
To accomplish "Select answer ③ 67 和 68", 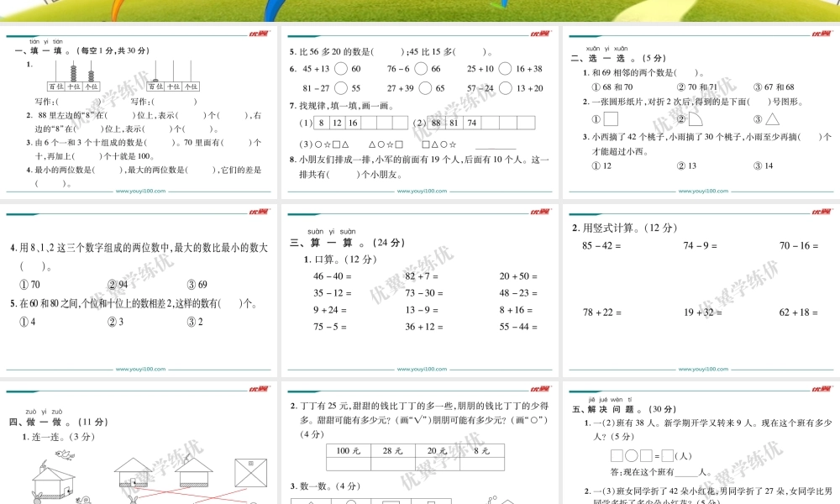I will (774, 86).
